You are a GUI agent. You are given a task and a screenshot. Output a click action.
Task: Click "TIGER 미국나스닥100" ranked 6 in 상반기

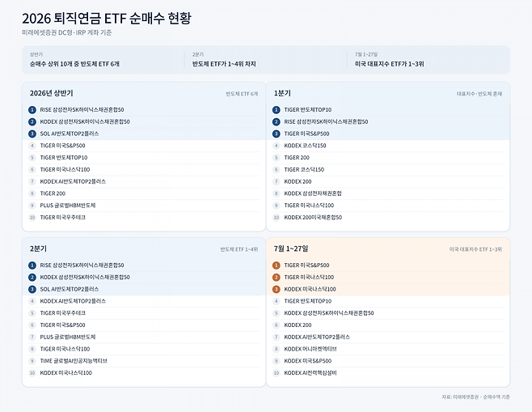pos(65,169)
